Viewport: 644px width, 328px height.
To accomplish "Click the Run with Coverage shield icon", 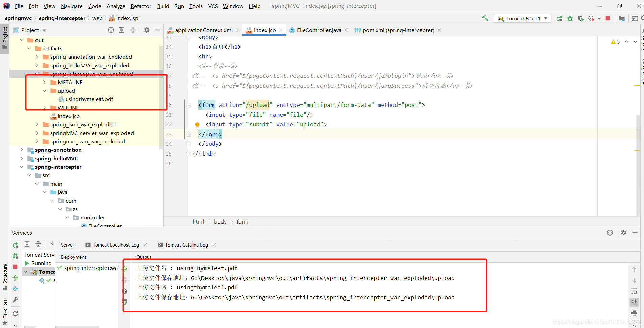I will point(581,18).
